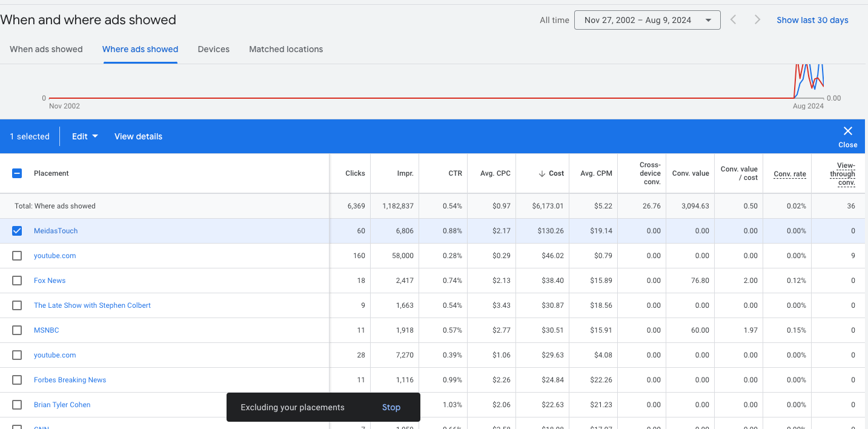Check the Fox News row checkbox
868x429 pixels.
(17, 281)
